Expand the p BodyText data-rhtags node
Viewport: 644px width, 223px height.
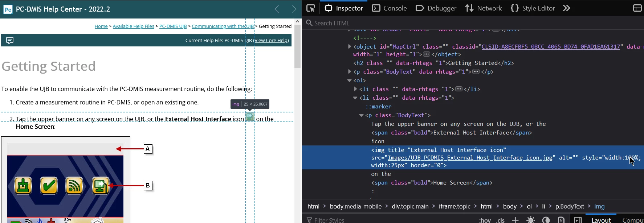tap(350, 71)
